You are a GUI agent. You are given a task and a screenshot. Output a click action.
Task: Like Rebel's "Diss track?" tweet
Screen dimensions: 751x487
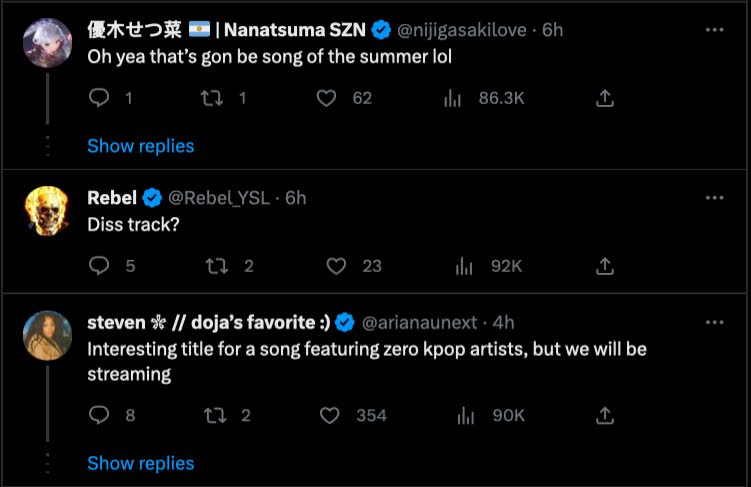tap(337, 266)
